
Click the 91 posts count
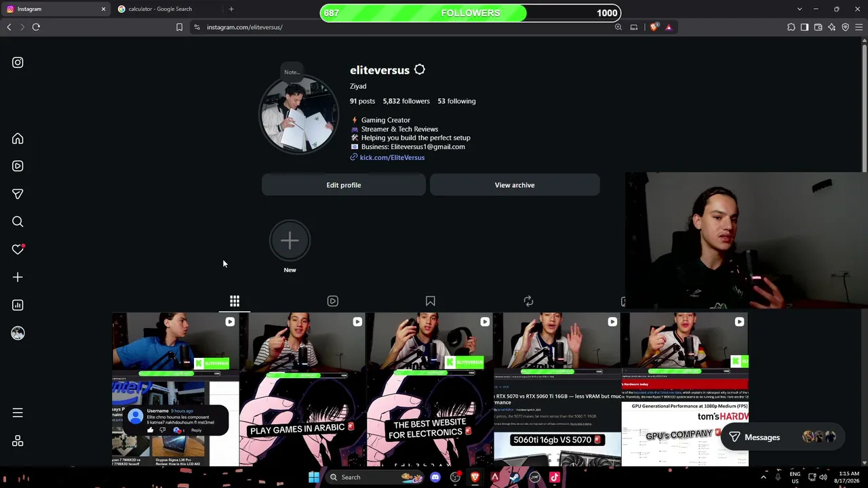tap(362, 101)
